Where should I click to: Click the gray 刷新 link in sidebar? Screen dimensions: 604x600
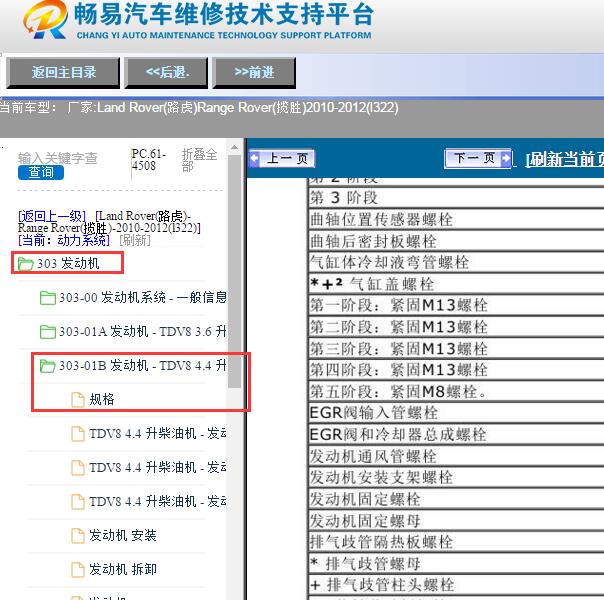134,240
